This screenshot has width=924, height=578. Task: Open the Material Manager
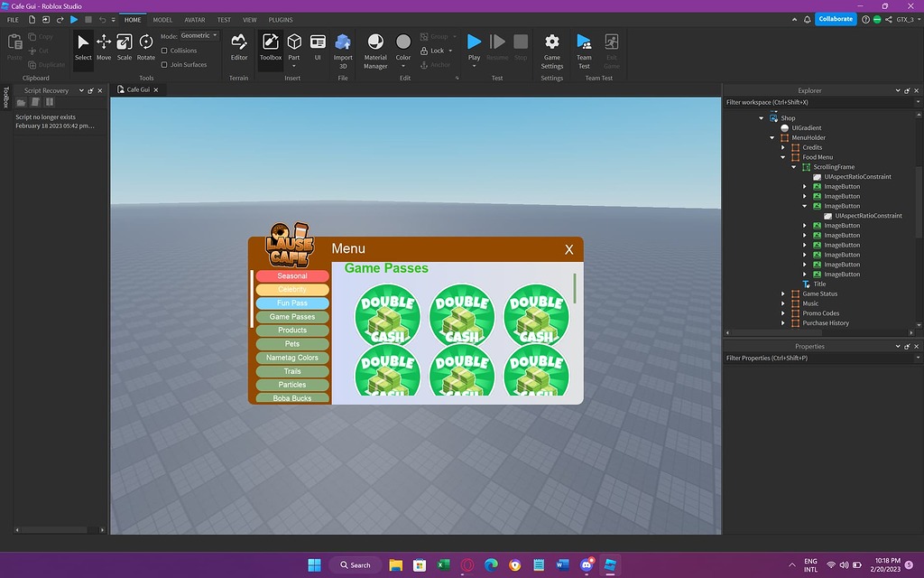click(x=375, y=51)
